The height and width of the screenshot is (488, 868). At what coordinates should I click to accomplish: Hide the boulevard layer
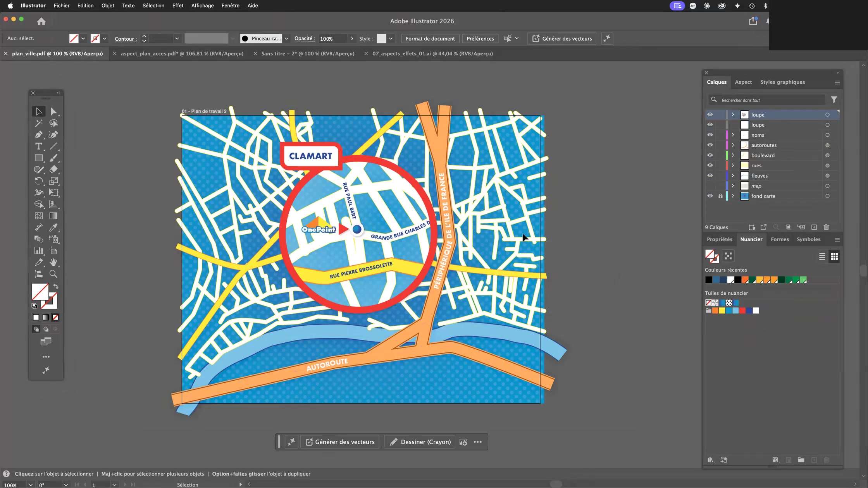pyautogui.click(x=710, y=155)
